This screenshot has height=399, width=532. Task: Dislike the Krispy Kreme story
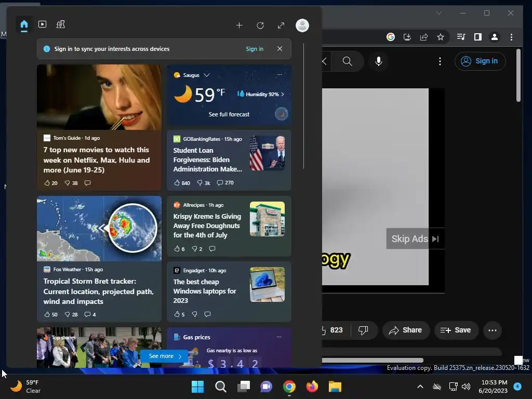pos(197,249)
